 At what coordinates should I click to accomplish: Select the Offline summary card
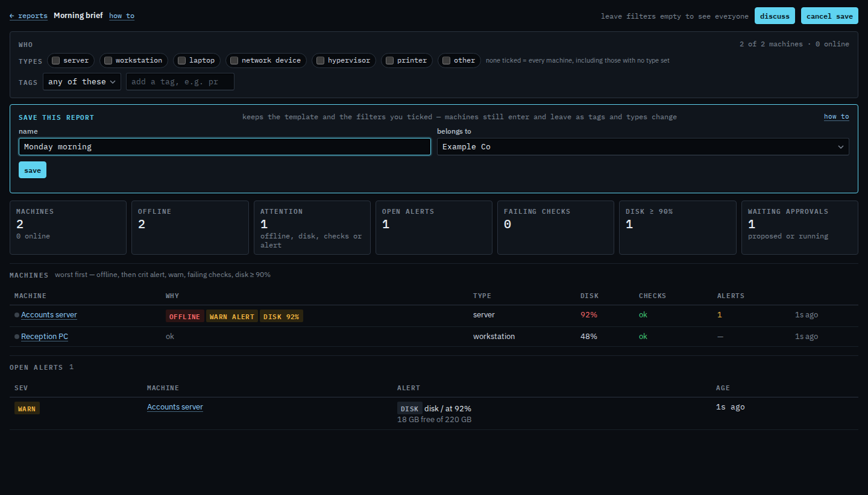[190, 228]
